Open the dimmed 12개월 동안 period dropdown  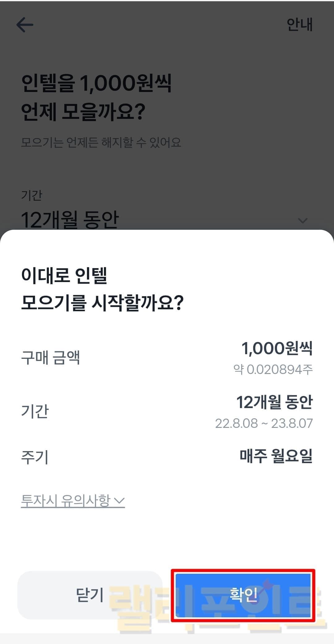[70, 220]
